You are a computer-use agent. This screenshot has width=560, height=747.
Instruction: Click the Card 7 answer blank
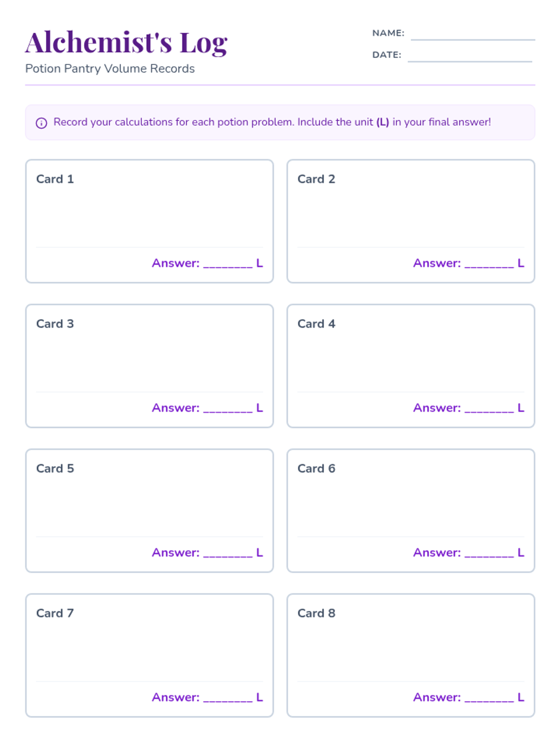click(x=228, y=698)
